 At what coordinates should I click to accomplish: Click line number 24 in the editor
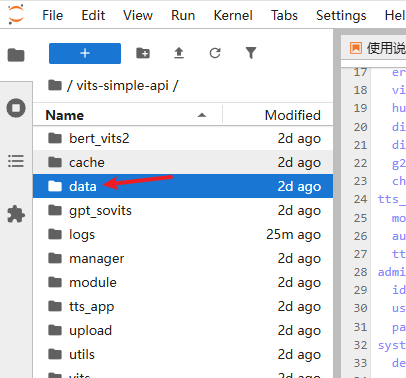coord(360,199)
